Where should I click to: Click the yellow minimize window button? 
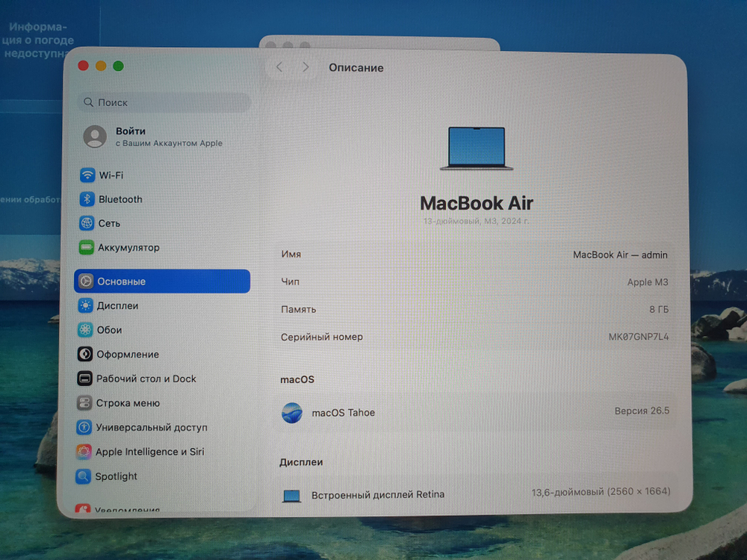click(x=101, y=66)
